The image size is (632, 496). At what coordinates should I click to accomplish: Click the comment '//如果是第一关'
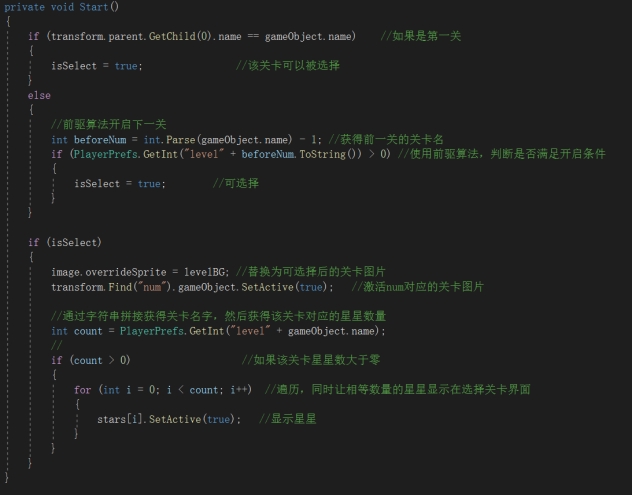pyautogui.click(x=420, y=36)
